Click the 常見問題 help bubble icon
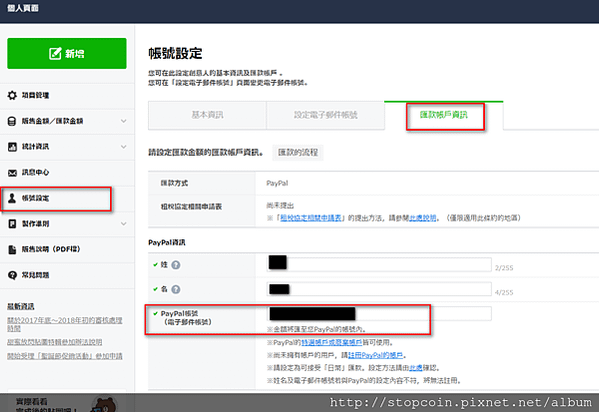 pyautogui.click(x=12, y=275)
